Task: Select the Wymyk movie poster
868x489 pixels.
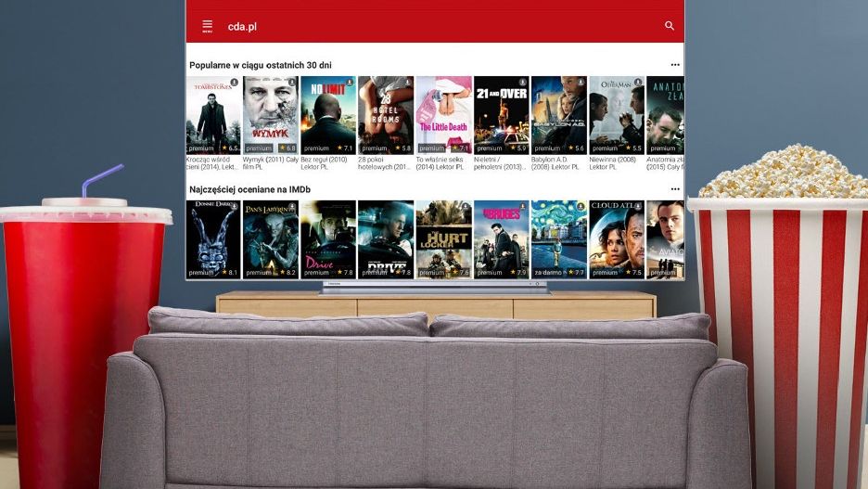Action: [271, 115]
